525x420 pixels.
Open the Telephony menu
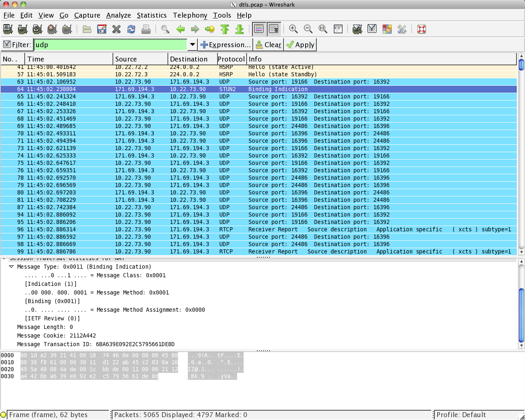pos(190,15)
